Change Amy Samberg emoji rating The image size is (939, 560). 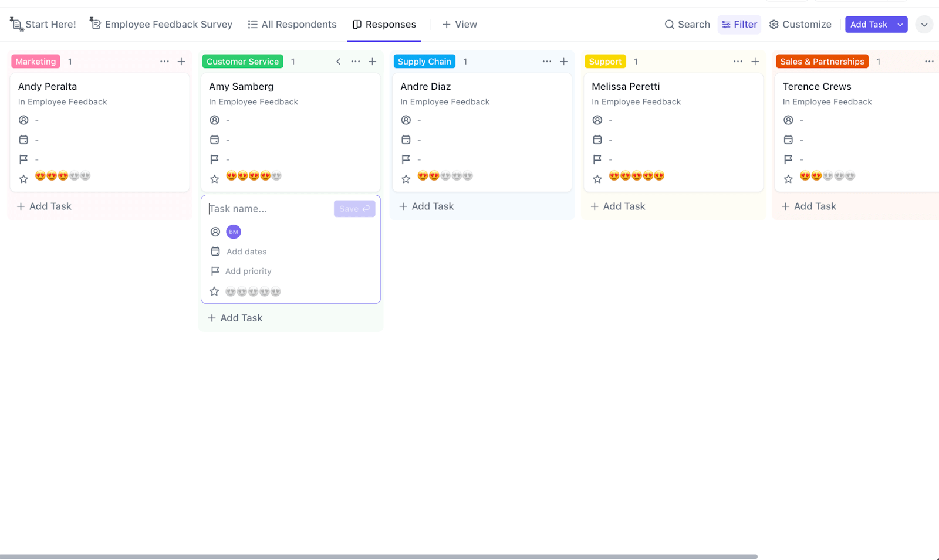pos(254,175)
